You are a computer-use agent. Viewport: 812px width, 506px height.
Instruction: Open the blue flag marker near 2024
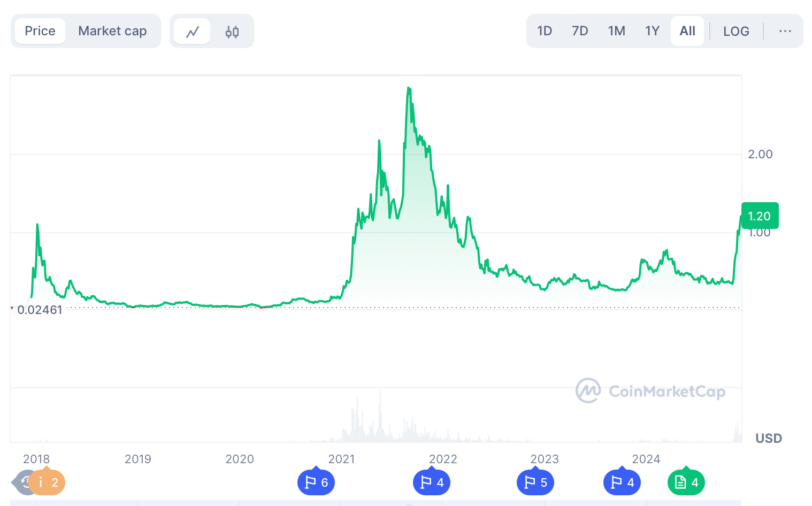[x=622, y=482]
